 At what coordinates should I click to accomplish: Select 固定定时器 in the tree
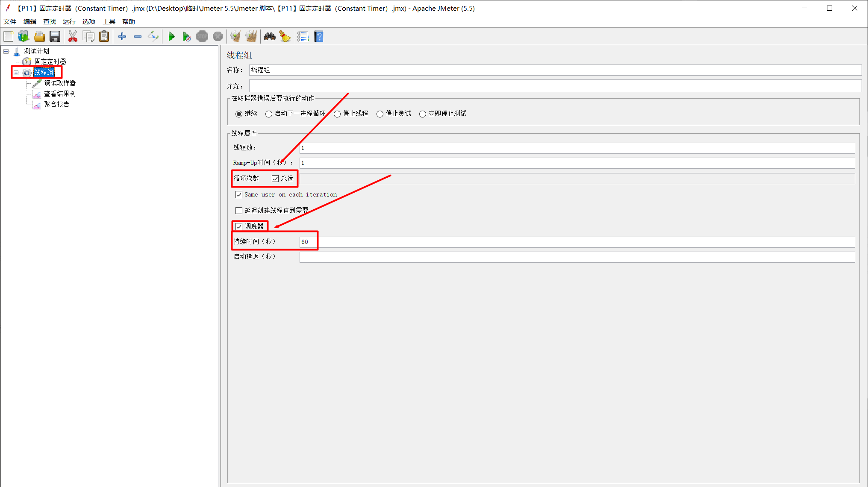coord(50,62)
